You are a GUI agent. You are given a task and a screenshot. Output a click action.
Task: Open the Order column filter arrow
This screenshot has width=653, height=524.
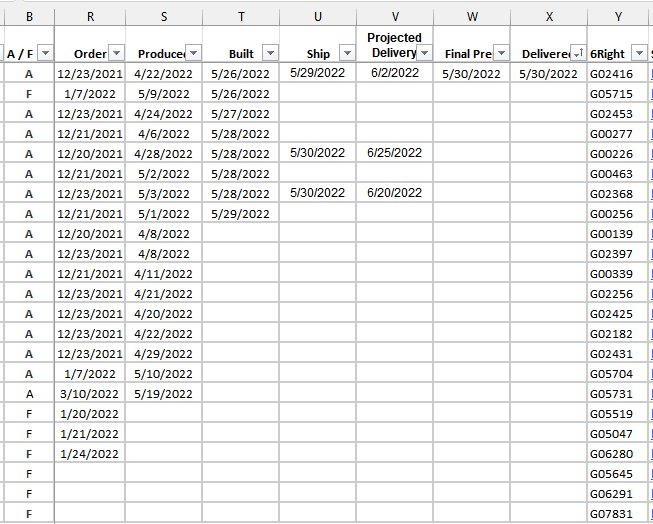click(116, 54)
